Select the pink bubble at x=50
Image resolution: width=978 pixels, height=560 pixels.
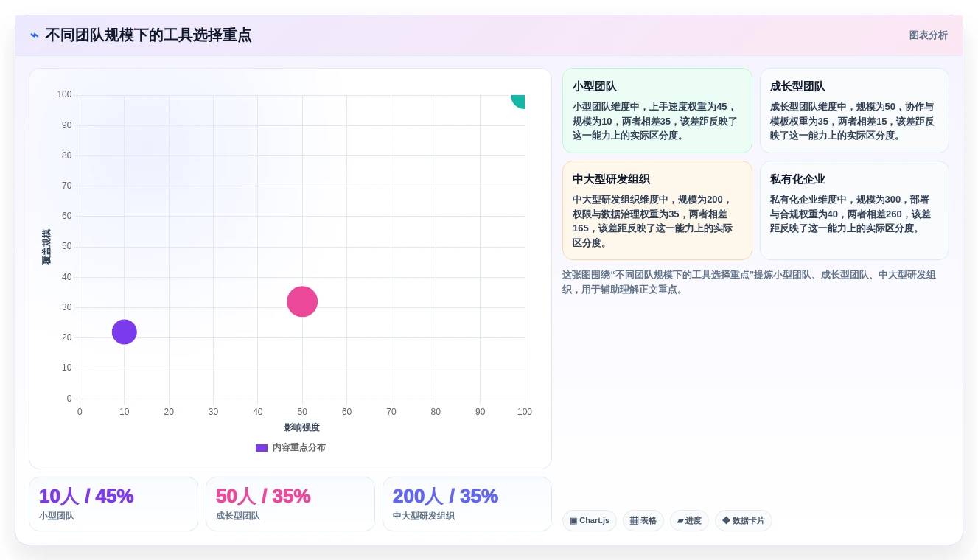pyautogui.click(x=302, y=301)
